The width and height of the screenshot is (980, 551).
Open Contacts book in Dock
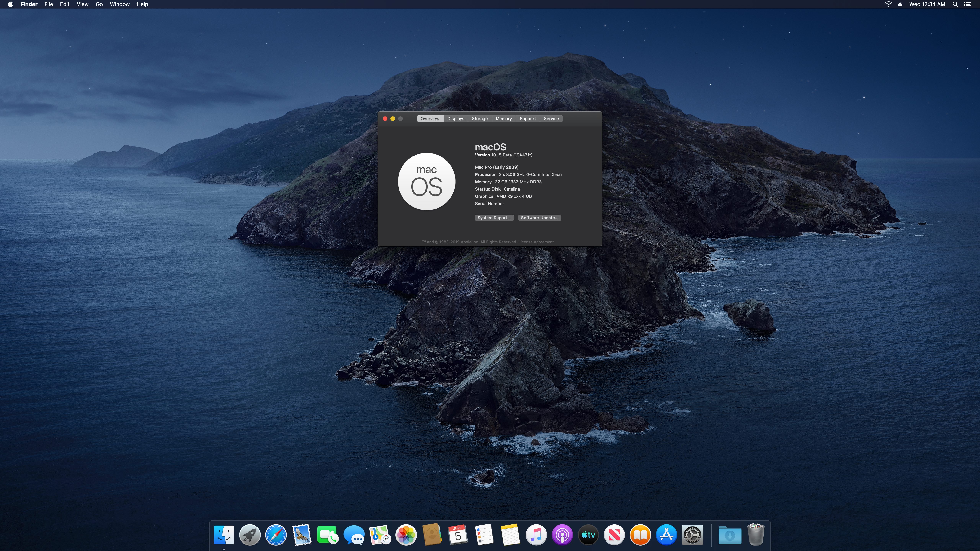pos(432,535)
